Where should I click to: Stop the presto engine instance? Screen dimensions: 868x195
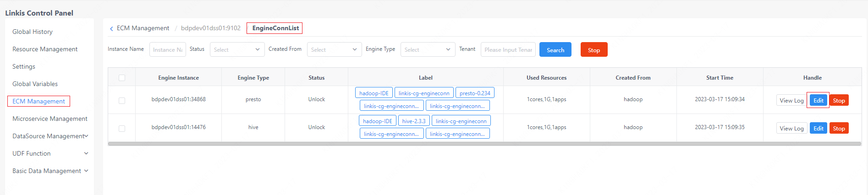click(x=839, y=100)
